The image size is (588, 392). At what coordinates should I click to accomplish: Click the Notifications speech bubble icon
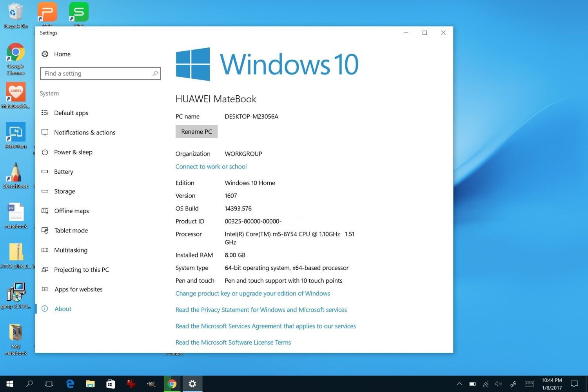[x=45, y=132]
